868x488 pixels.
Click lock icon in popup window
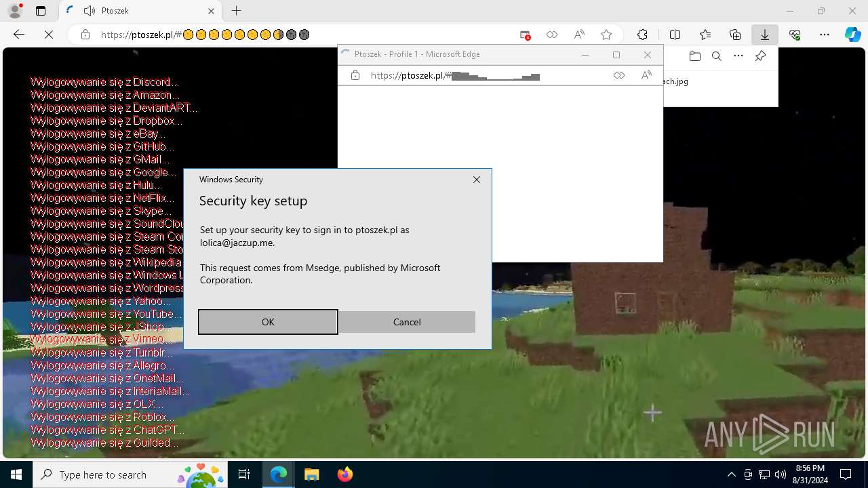355,76
